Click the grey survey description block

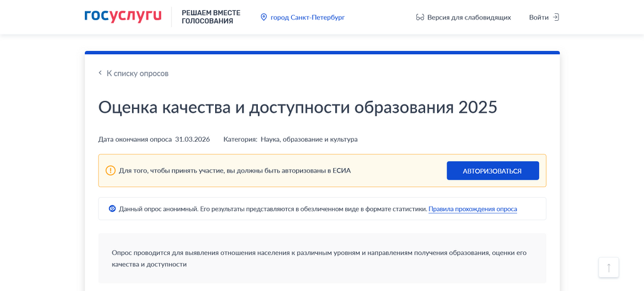(x=322, y=258)
